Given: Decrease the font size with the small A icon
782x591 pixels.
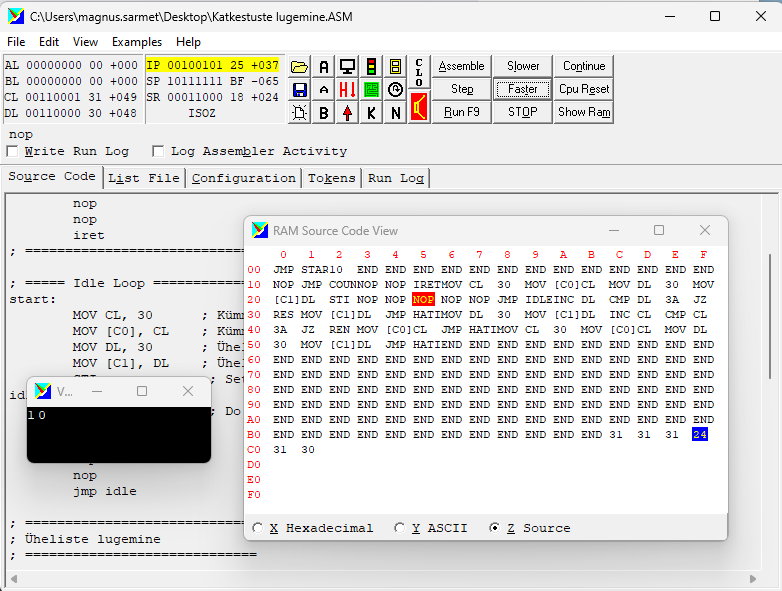Looking at the screenshot, I should [x=324, y=90].
